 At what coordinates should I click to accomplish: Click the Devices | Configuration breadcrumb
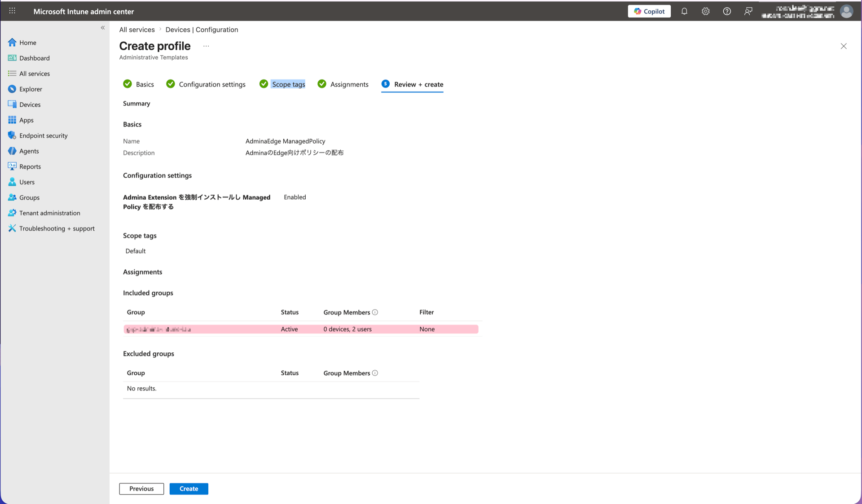pyautogui.click(x=202, y=30)
